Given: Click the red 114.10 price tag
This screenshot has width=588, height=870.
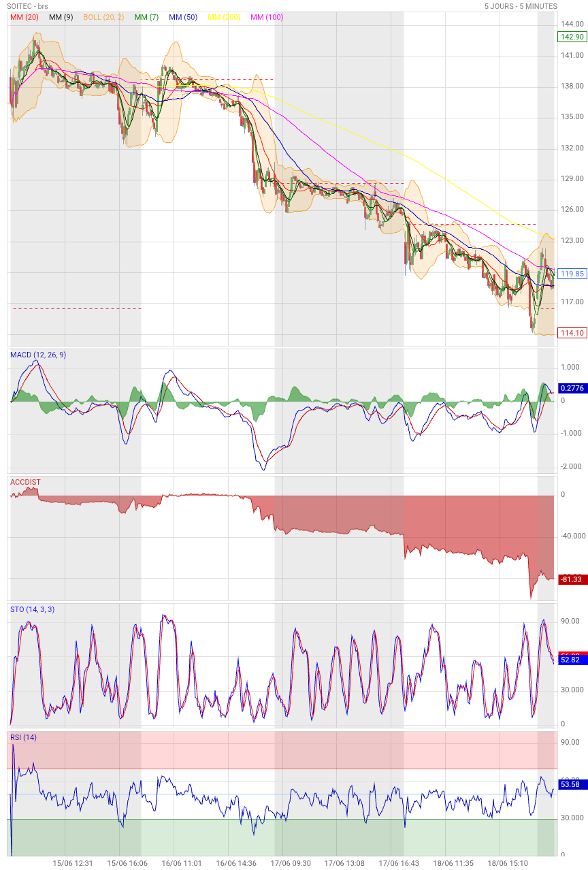Looking at the screenshot, I should 572,333.
